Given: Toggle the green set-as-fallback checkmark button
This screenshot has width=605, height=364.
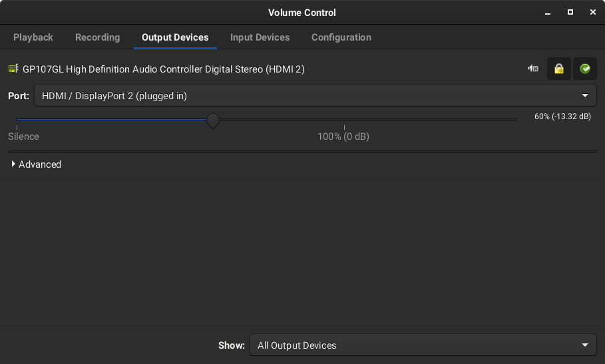Looking at the screenshot, I should pos(585,69).
